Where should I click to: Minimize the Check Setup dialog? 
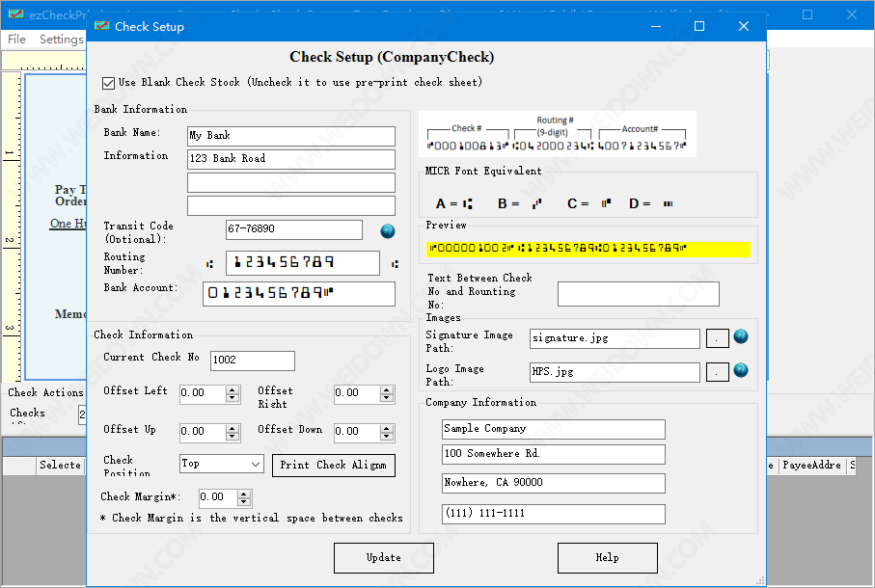click(656, 26)
